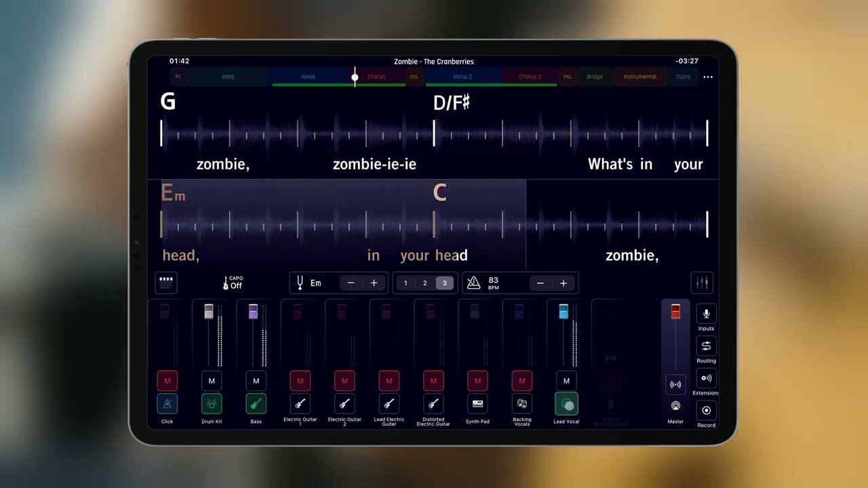Open the Routing panel

[x=706, y=346]
